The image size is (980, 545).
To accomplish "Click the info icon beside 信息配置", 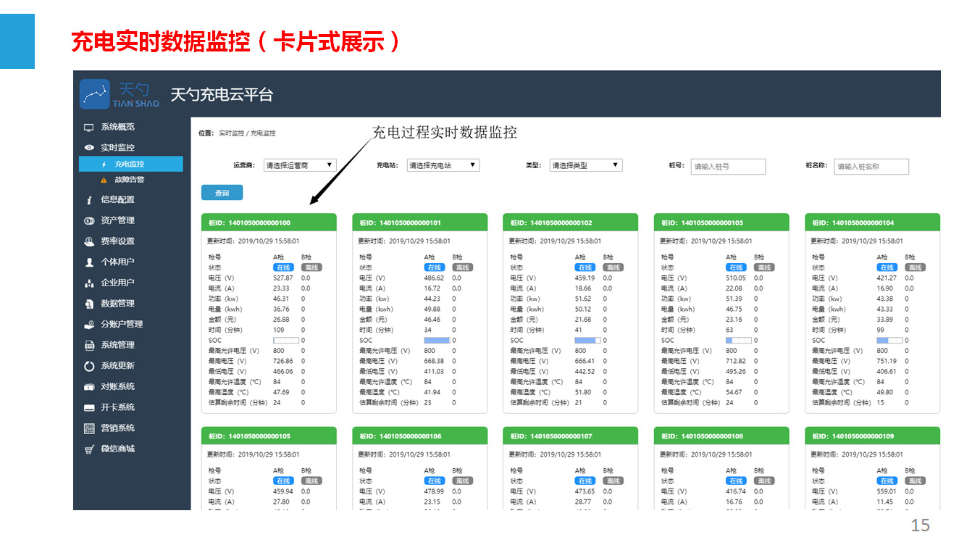I will click(88, 200).
